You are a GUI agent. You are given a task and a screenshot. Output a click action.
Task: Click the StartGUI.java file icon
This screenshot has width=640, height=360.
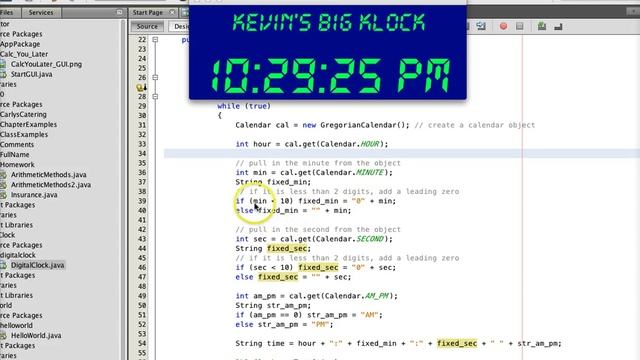3,74
